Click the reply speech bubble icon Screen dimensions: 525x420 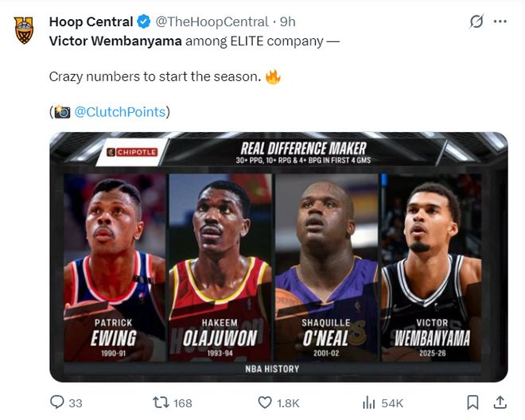click(57, 402)
